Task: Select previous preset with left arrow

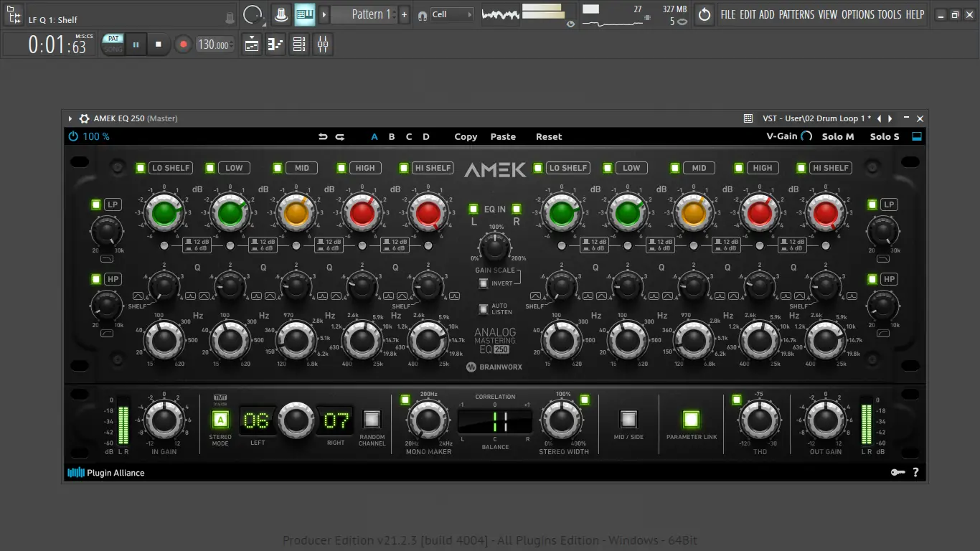Action: (880, 118)
